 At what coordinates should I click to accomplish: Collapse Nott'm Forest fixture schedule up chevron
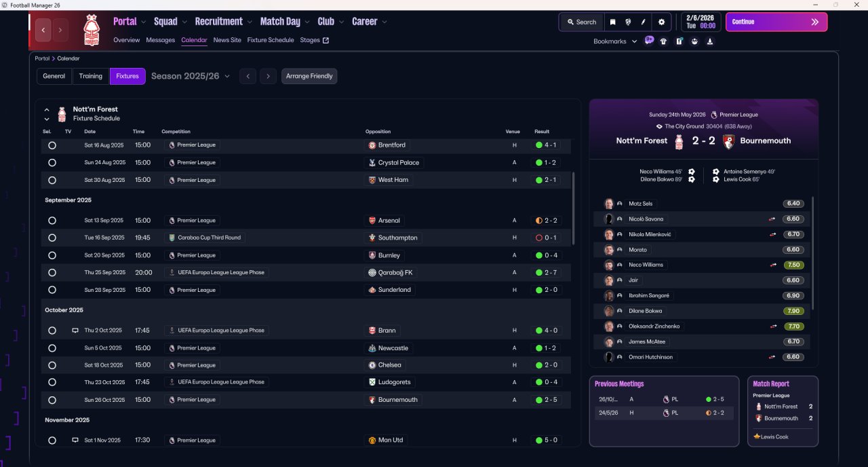[x=47, y=109]
